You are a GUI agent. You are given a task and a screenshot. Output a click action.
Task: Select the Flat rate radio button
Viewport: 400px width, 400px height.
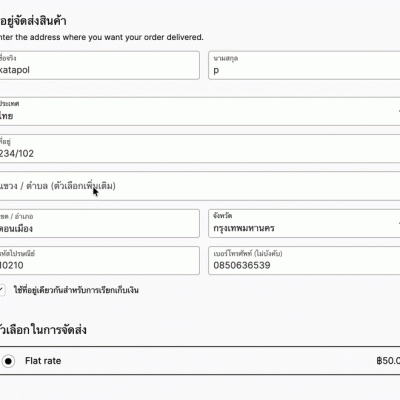[8, 361]
